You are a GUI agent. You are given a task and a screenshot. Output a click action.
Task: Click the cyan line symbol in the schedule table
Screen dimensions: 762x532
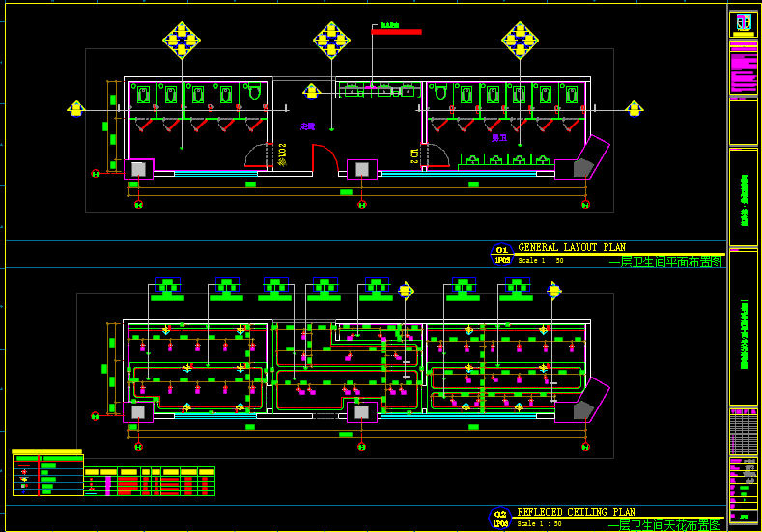92,493
